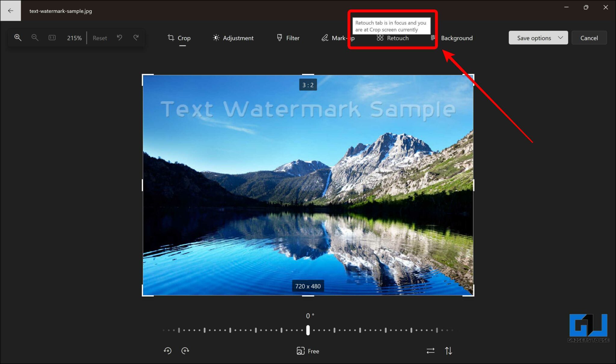The image size is (616, 364).
Task: Click the Cancel button
Action: tap(589, 38)
